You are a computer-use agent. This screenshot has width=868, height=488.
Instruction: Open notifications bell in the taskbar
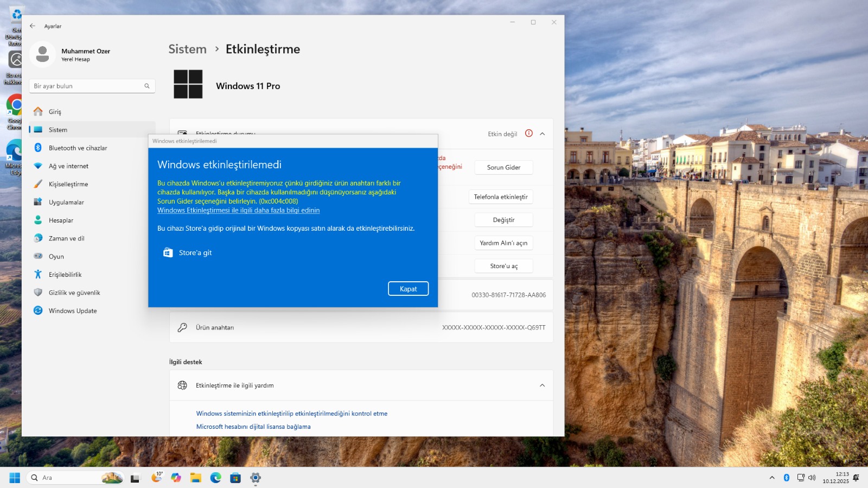coord(856,478)
